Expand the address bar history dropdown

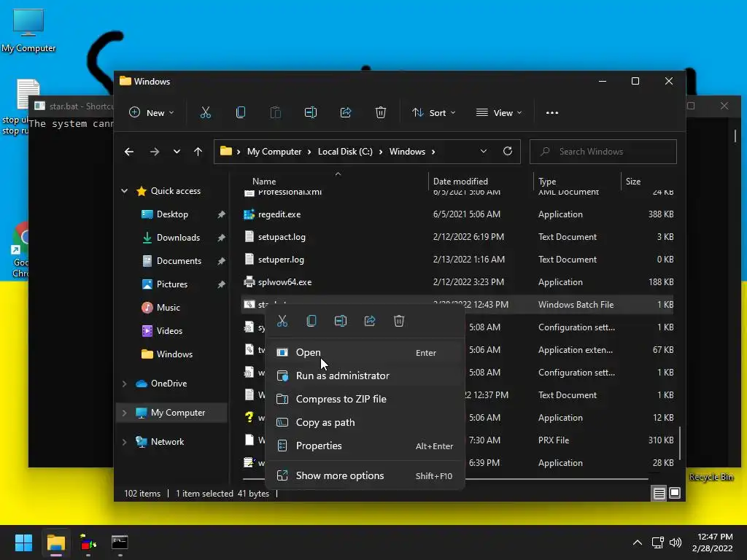[x=484, y=152]
